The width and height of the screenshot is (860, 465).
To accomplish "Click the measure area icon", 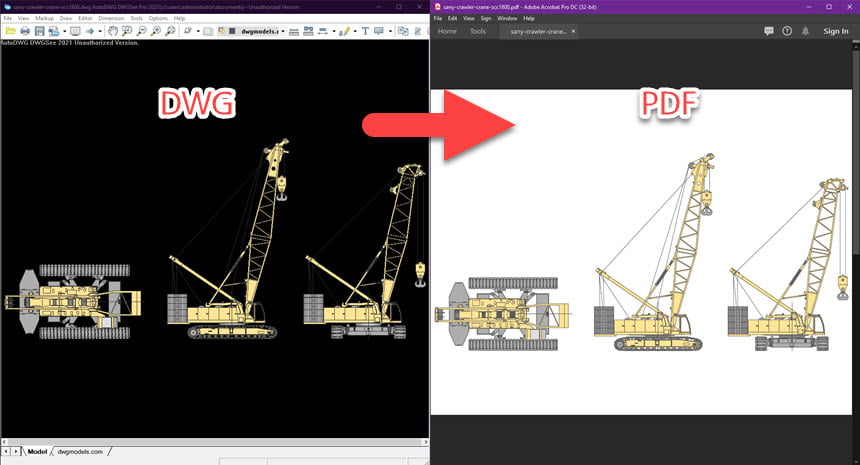I will pos(308,31).
